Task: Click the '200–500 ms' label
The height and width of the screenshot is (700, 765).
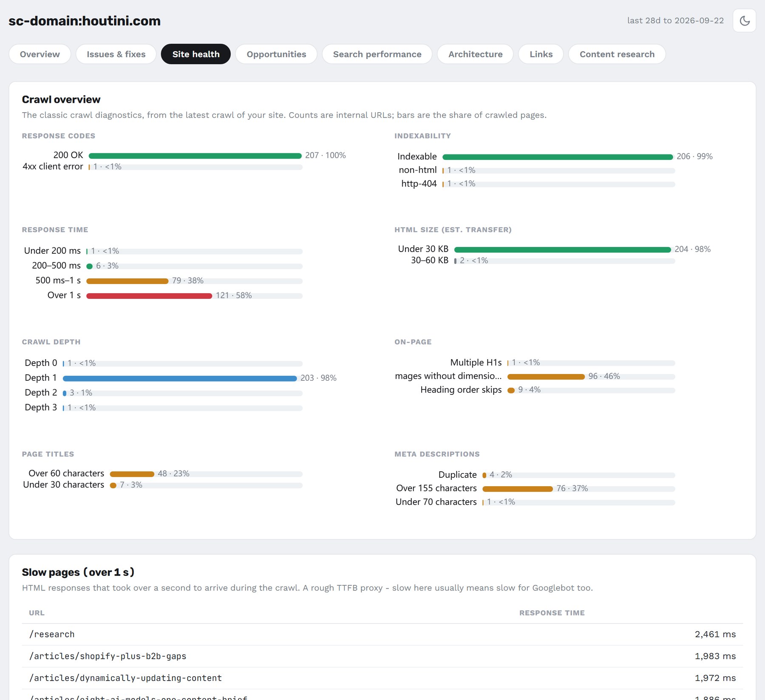Action: [56, 266]
